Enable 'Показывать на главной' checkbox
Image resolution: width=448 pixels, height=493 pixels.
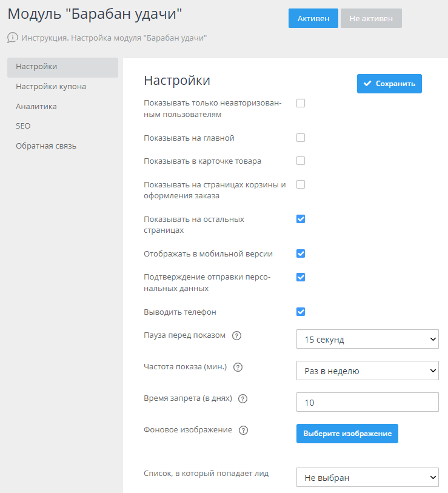click(301, 138)
